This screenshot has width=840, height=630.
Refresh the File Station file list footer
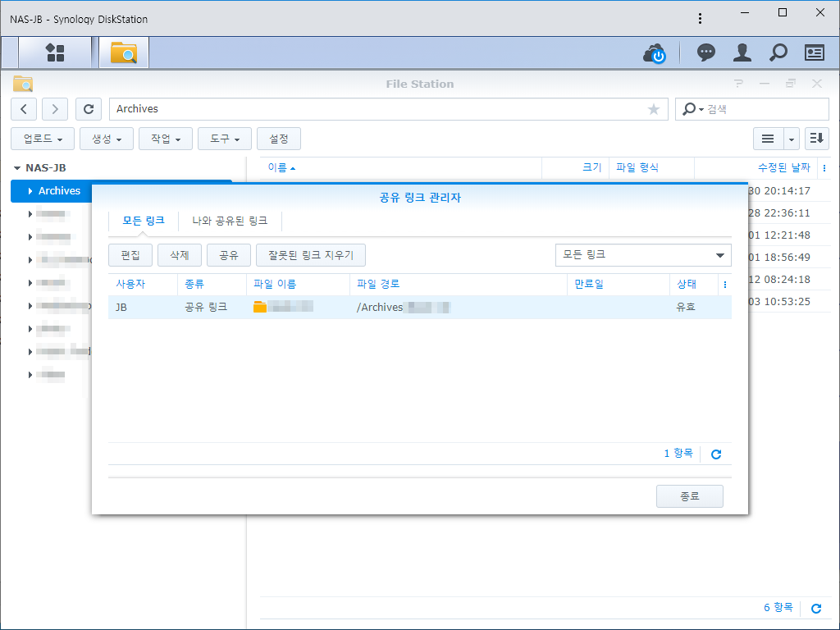(x=816, y=608)
